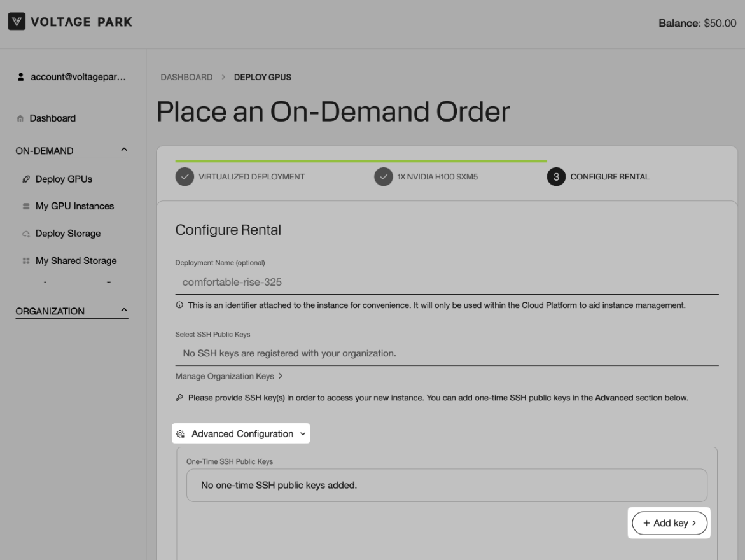Open My GPU Instances in sidebar
The height and width of the screenshot is (560, 745).
pos(74,207)
